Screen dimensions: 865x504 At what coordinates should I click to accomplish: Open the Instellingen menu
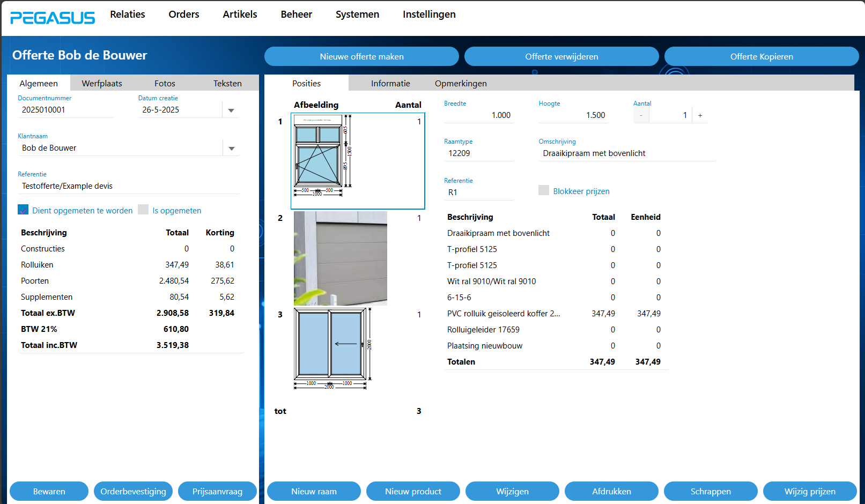click(429, 14)
